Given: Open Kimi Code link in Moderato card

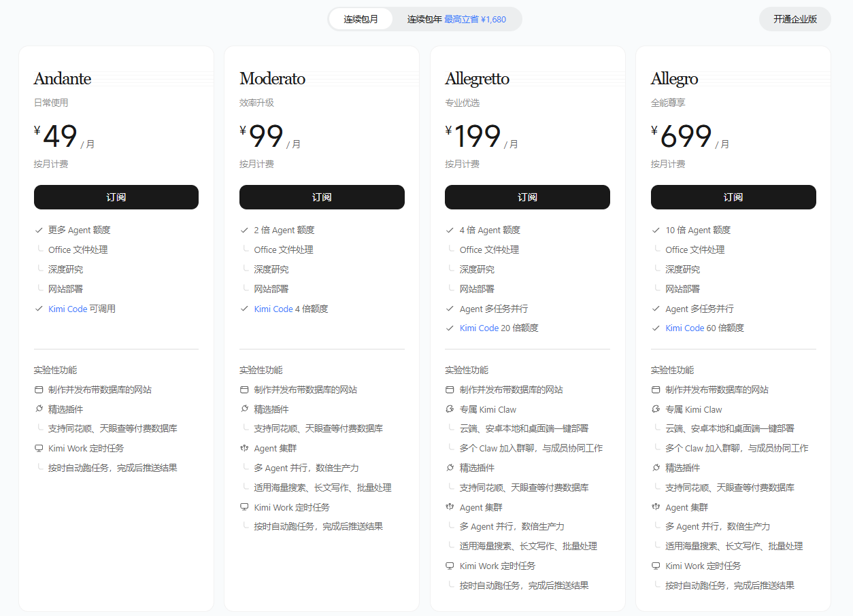Looking at the screenshot, I should pyautogui.click(x=273, y=309).
